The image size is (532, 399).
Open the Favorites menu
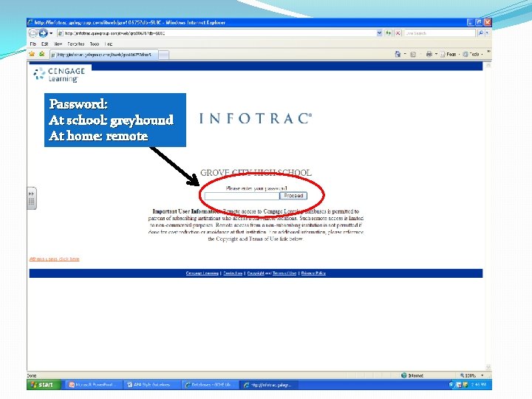pos(75,44)
